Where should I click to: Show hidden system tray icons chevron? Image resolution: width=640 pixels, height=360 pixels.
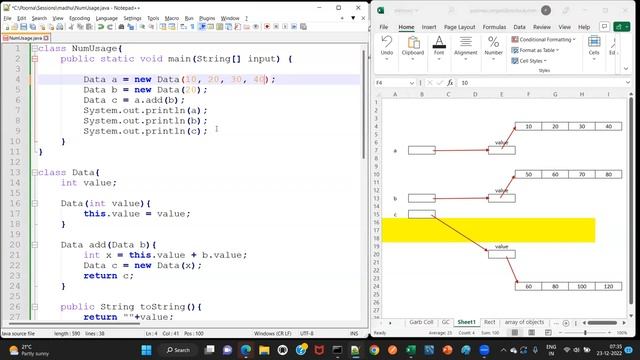click(x=503, y=350)
